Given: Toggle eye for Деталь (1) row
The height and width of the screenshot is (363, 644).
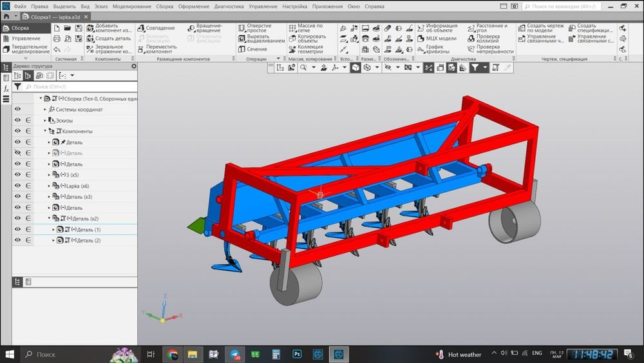Looking at the screenshot, I should point(17,230).
